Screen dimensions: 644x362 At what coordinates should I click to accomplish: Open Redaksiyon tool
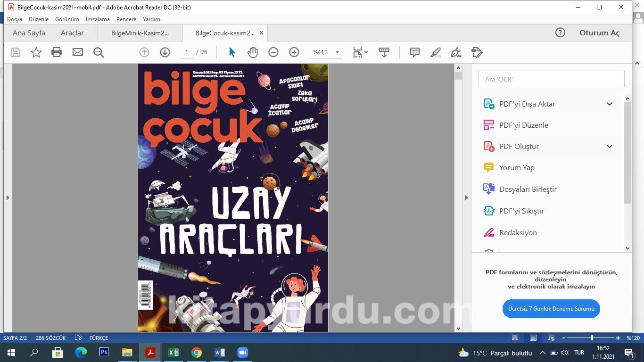(x=518, y=232)
